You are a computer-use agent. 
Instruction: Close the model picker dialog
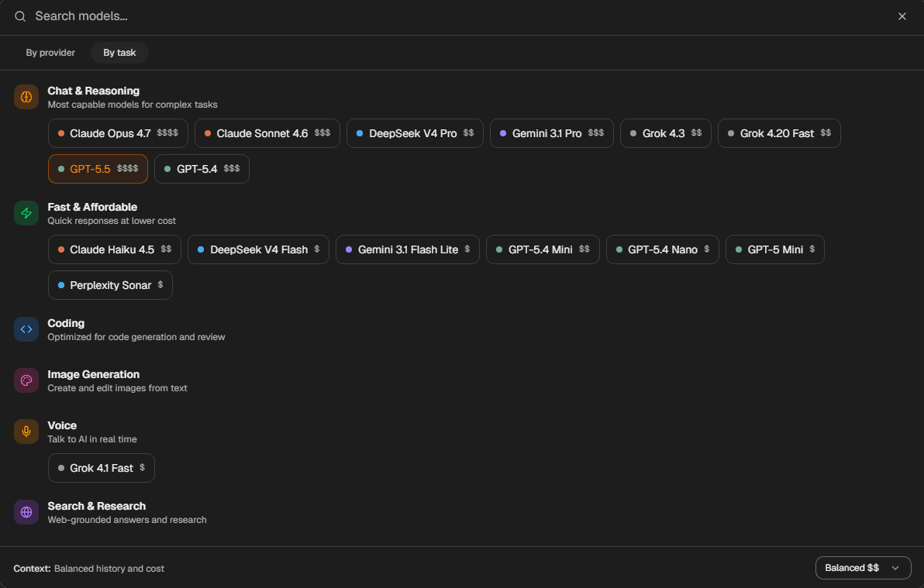point(902,16)
